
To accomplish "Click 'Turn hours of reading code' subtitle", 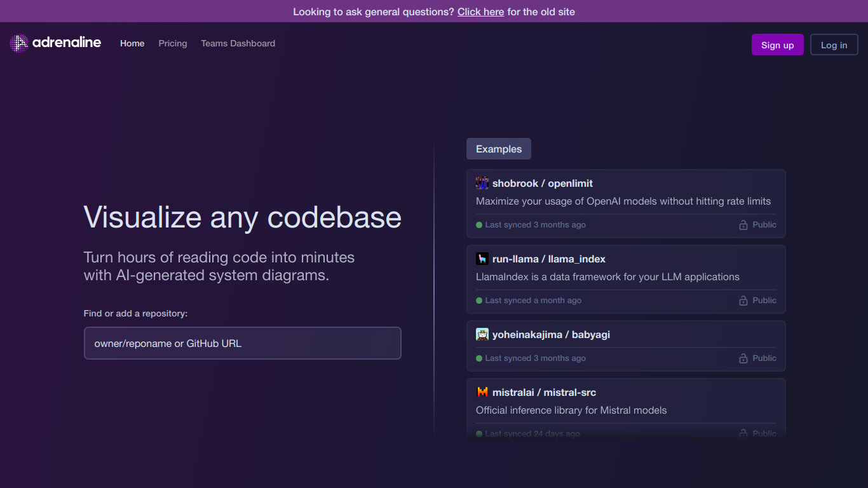I will click(219, 266).
